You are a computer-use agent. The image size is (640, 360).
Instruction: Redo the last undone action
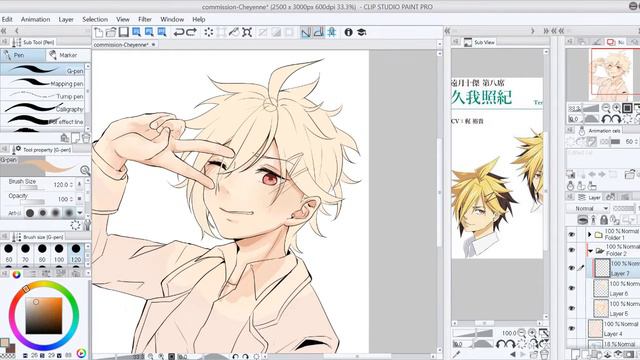pyautogui.click(x=191, y=32)
